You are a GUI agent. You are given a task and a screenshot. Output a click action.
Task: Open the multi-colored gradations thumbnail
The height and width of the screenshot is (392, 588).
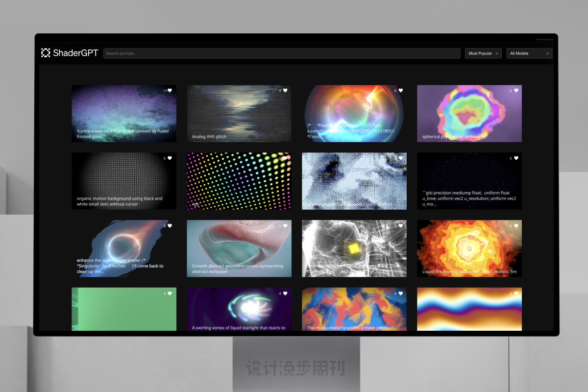[354, 309]
